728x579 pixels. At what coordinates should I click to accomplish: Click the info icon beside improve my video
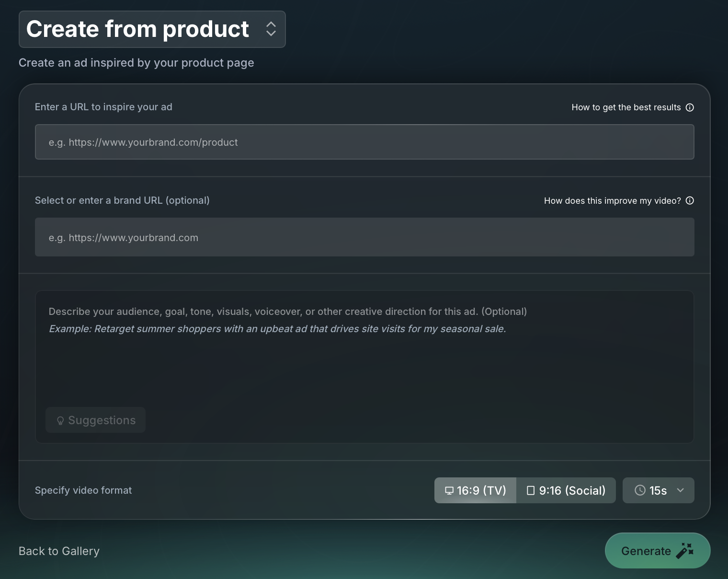[690, 201]
